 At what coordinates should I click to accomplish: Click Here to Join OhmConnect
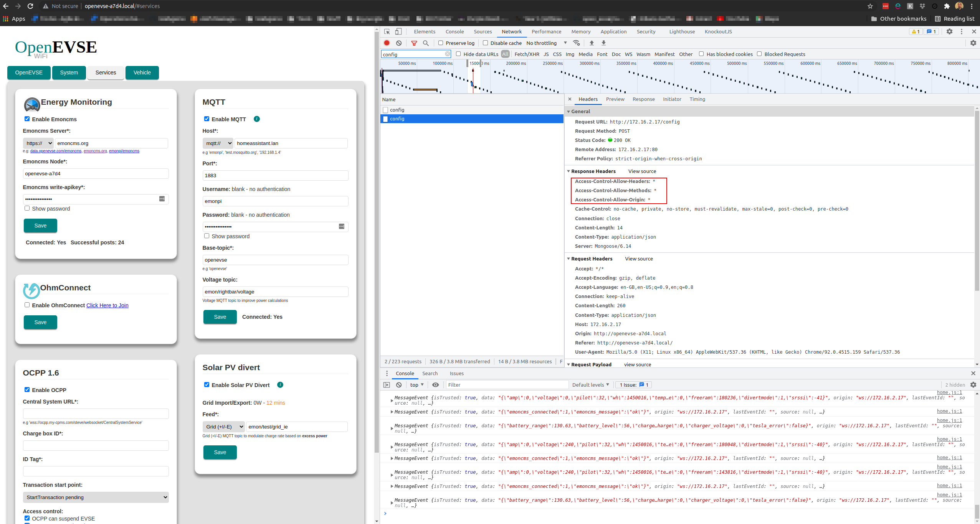click(x=107, y=305)
